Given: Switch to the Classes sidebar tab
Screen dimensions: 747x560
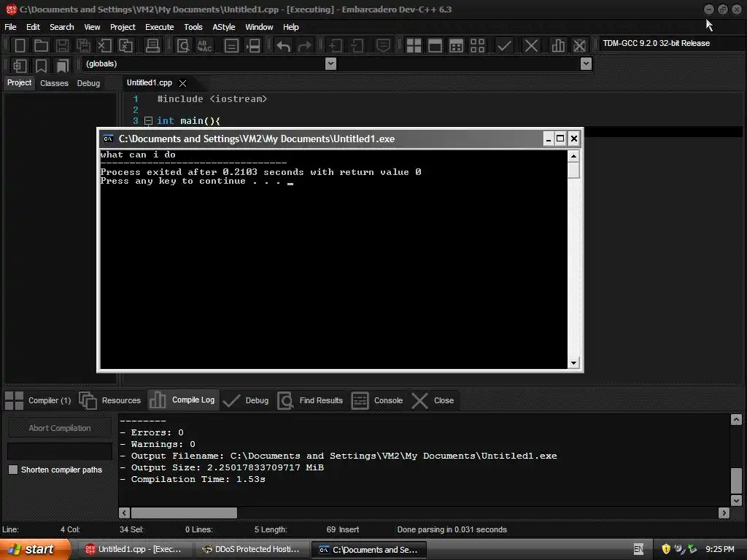Looking at the screenshot, I should click(54, 83).
